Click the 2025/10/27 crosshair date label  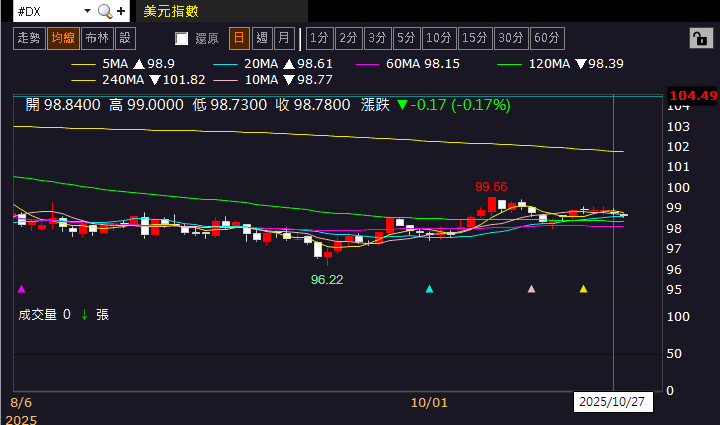point(613,402)
